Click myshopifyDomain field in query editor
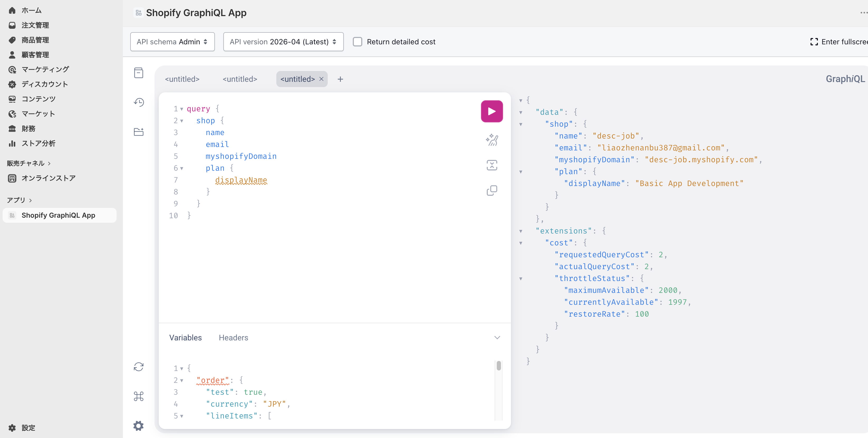Image resolution: width=868 pixels, height=438 pixels. 241,156
